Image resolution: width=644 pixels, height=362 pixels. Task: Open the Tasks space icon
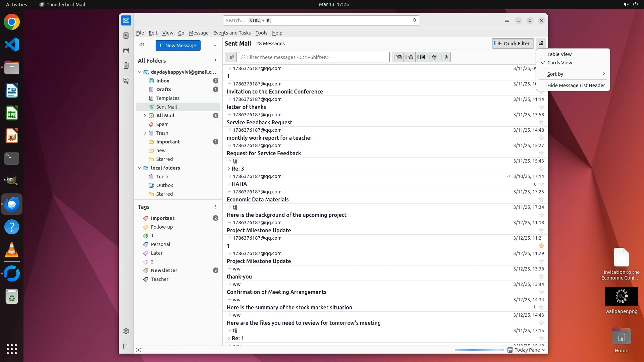(x=126, y=66)
